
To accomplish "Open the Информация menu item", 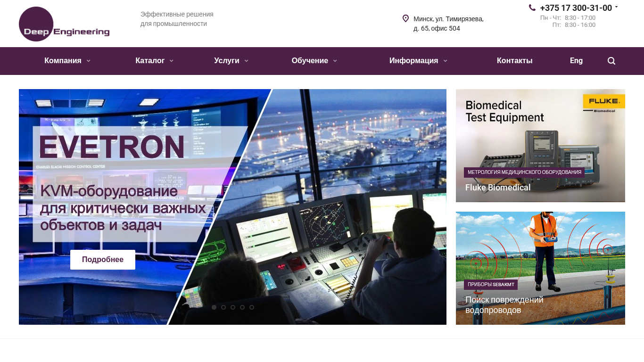I will (413, 61).
